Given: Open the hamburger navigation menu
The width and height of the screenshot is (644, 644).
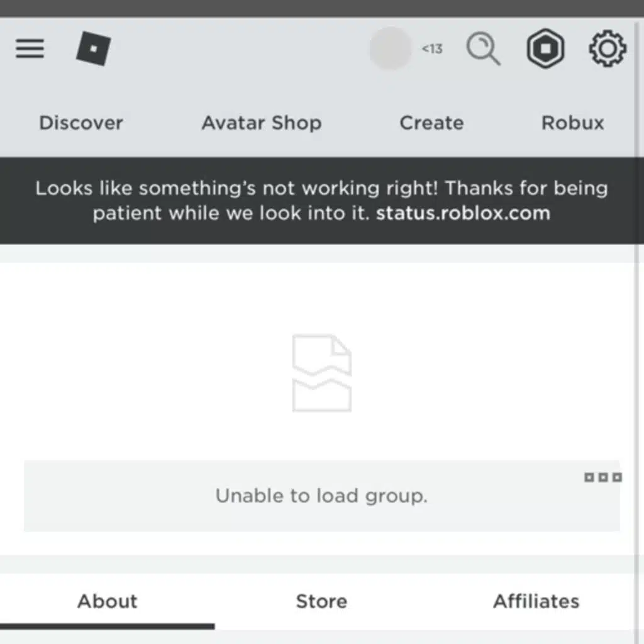Looking at the screenshot, I should (x=30, y=48).
